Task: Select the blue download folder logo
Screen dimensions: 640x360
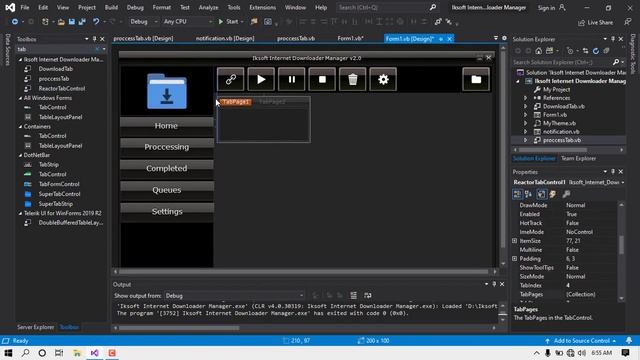Action: point(167,91)
